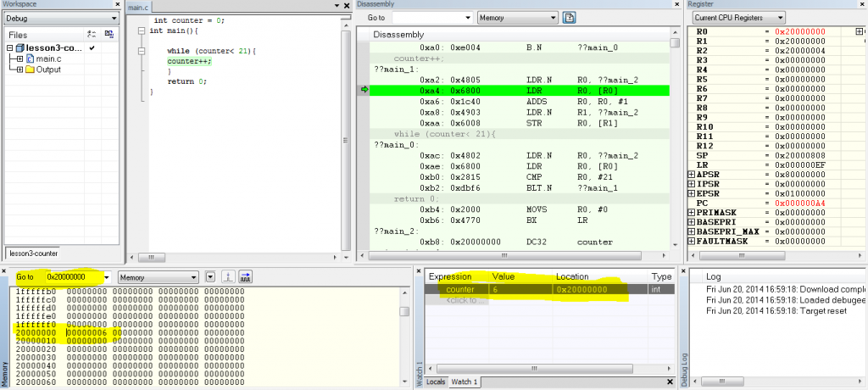Image resolution: width=868 pixels, height=390 pixels.
Task: Click the SP register value 0x20000808
Action: pyautogui.click(x=802, y=156)
